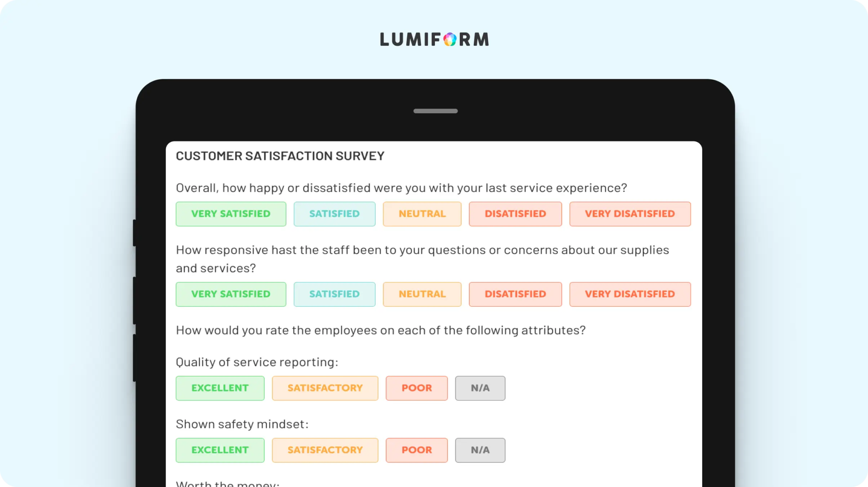
Task: Select Disatisfied for last service experience
Action: (515, 214)
